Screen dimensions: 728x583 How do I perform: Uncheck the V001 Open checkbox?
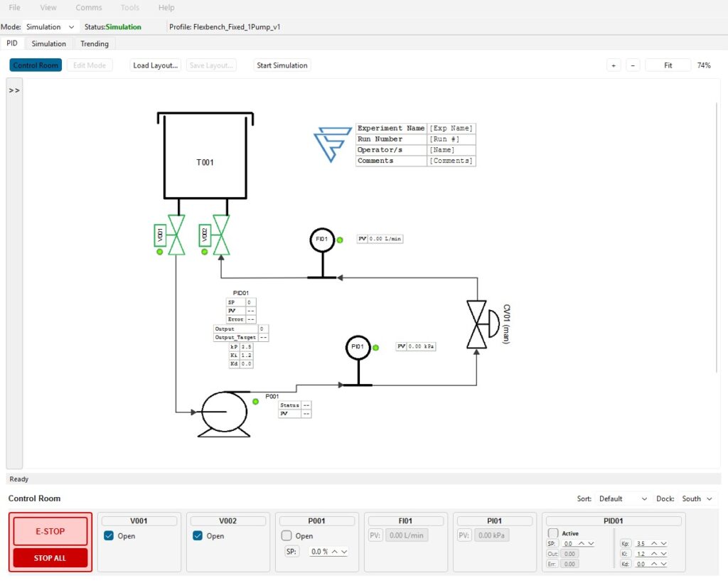pos(109,536)
